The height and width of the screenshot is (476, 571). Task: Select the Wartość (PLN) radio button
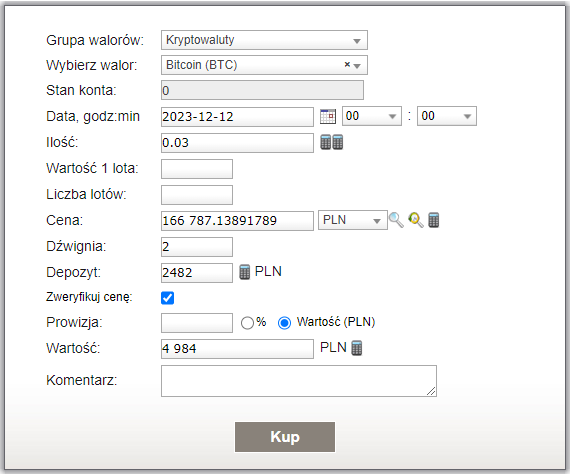pos(284,323)
